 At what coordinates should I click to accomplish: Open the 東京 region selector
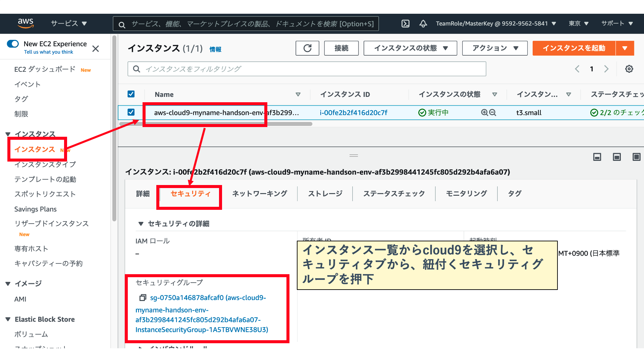[x=579, y=23]
